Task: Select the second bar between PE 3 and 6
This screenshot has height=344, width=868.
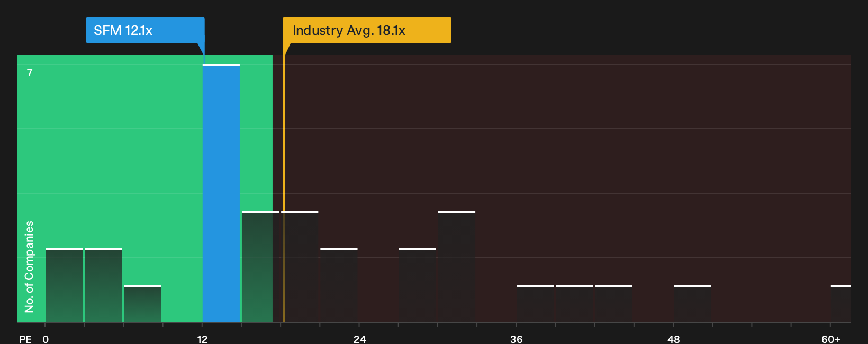Action: point(103,285)
